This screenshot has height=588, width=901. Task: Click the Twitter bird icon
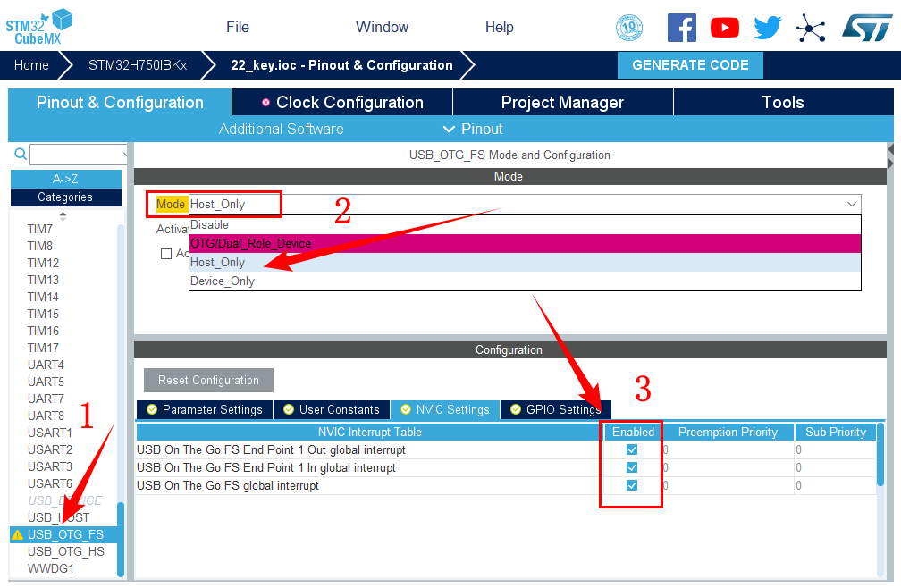pyautogui.click(x=767, y=28)
